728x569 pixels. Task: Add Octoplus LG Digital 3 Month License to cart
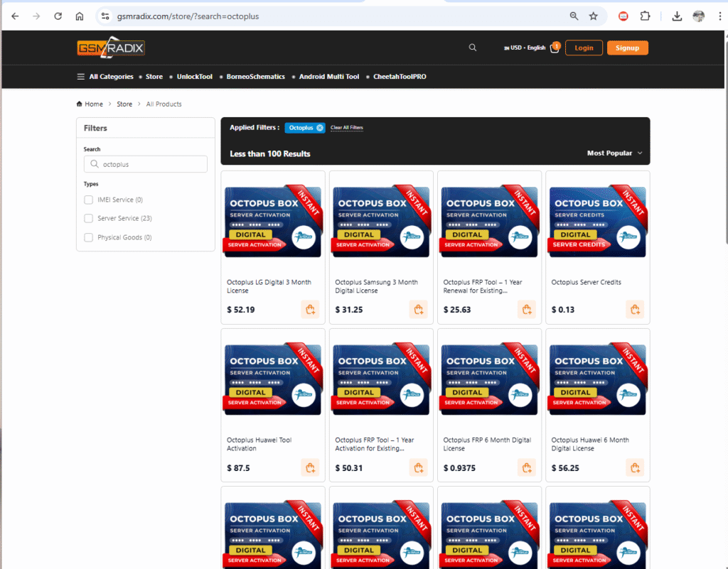click(x=310, y=309)
